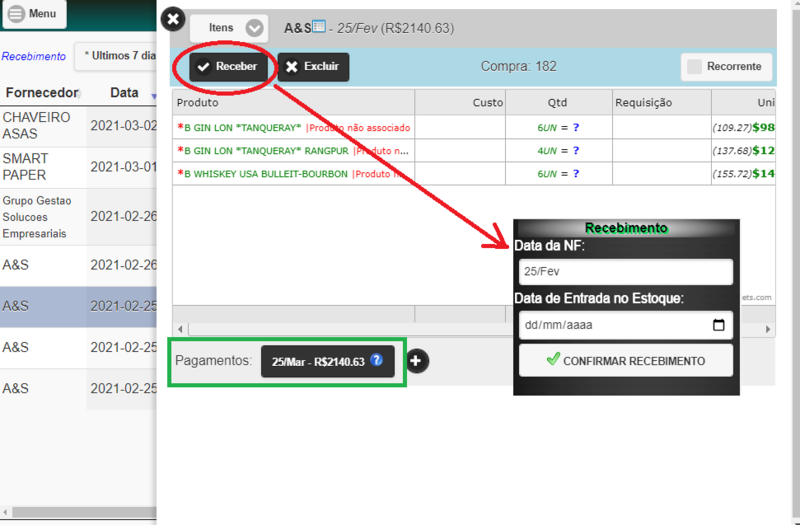800x525 pixels.
Task: Click question mark in 6UN Tanqueray row
Action: pos(576,128)
